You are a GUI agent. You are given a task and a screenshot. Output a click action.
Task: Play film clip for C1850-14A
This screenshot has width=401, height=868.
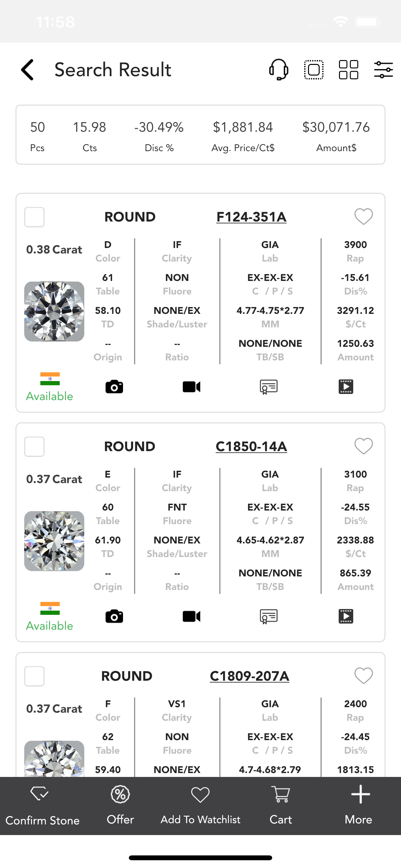pos(346,616)
